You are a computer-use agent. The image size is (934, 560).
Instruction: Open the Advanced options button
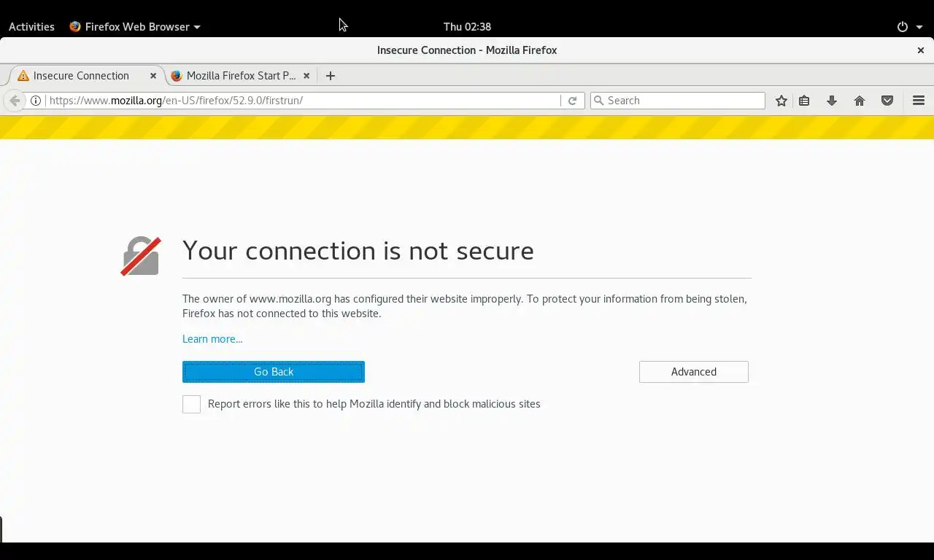694,372
